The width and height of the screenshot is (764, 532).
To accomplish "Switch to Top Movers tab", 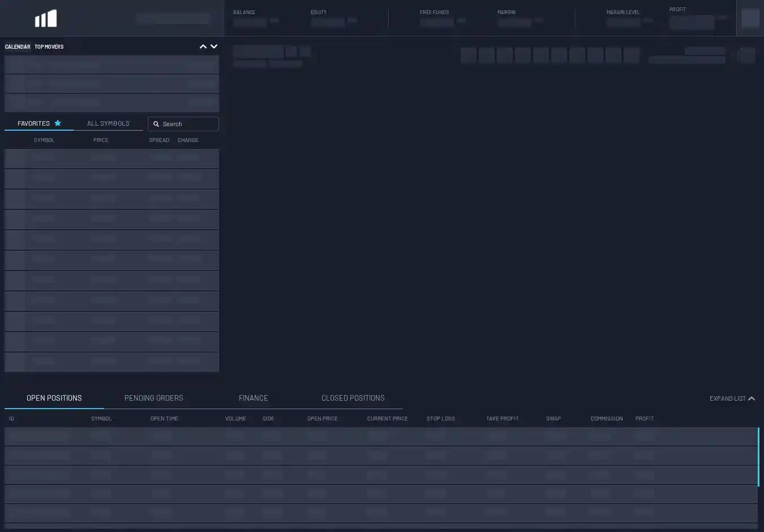I will pos(49,47).
